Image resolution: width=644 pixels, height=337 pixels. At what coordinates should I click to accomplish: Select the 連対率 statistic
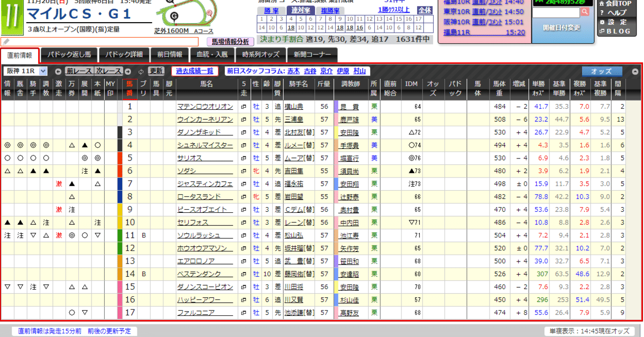pos(301,10)
